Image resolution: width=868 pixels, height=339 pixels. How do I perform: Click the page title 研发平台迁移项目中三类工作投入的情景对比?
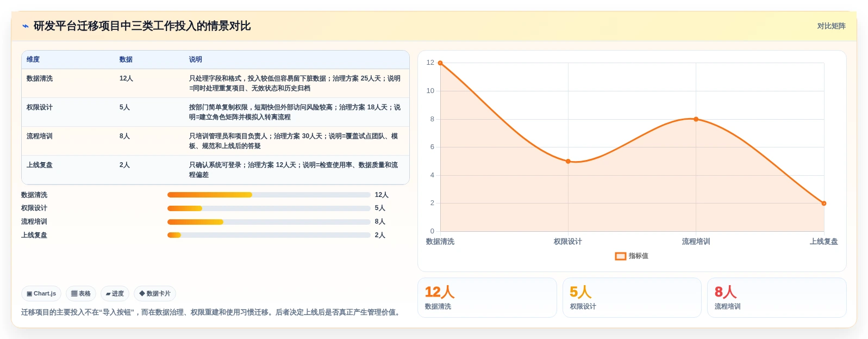point(142,26)
